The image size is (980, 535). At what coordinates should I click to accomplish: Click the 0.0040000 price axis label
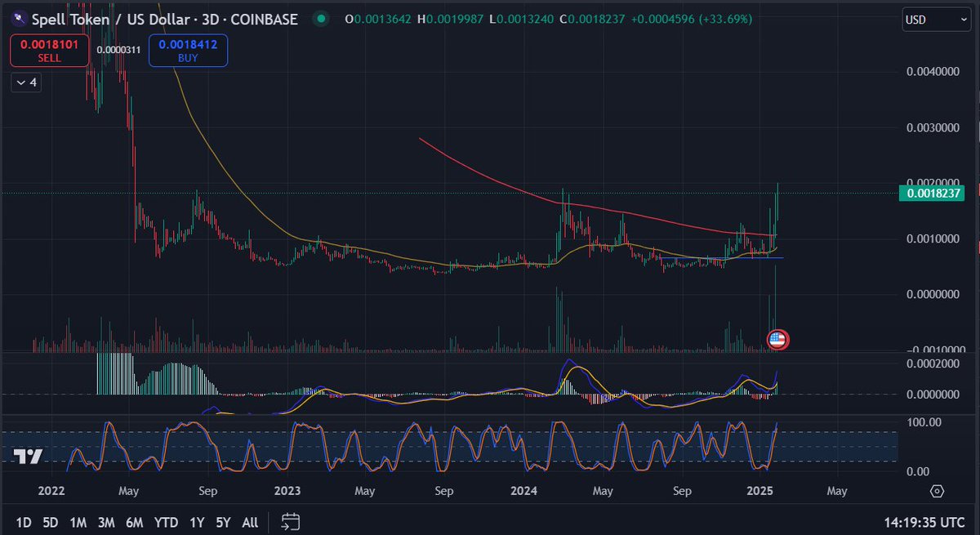click(x=933, y=72)
